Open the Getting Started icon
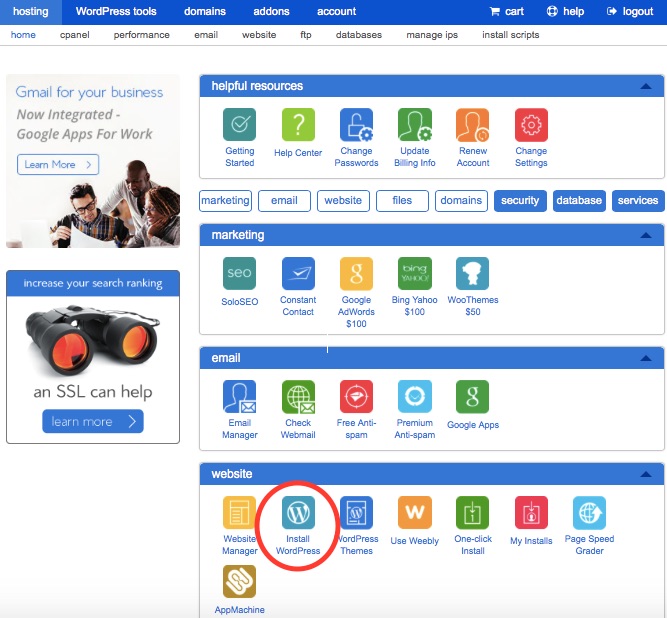 pos(239,125)
